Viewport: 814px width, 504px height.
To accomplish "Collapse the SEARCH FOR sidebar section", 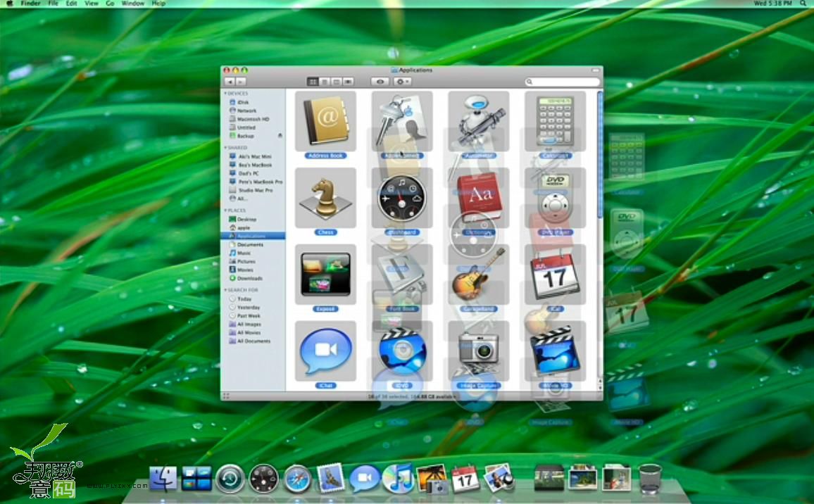I will (x=226, y=290).
